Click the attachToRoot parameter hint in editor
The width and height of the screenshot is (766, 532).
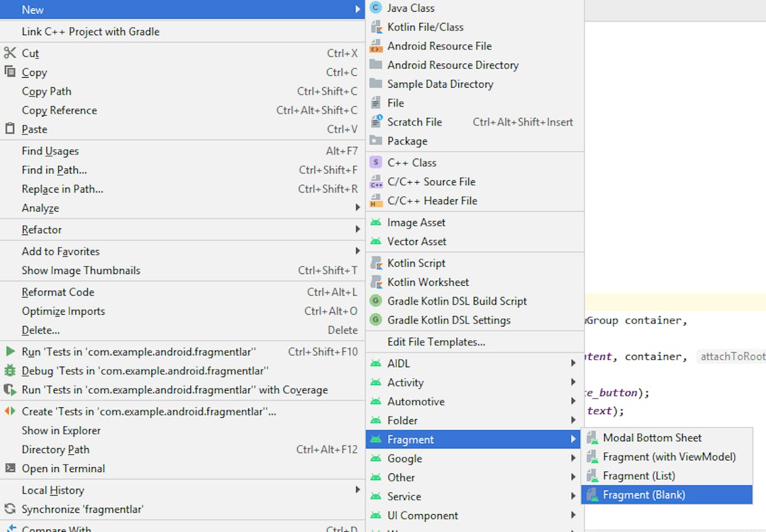[732, 357]
